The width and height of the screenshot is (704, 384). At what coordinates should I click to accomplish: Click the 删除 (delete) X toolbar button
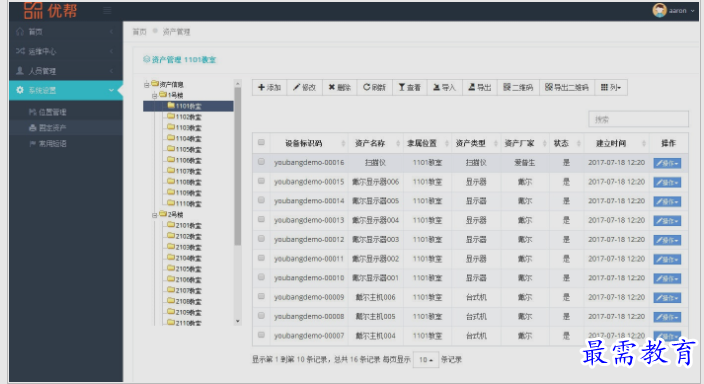click(x=339, y=88)
